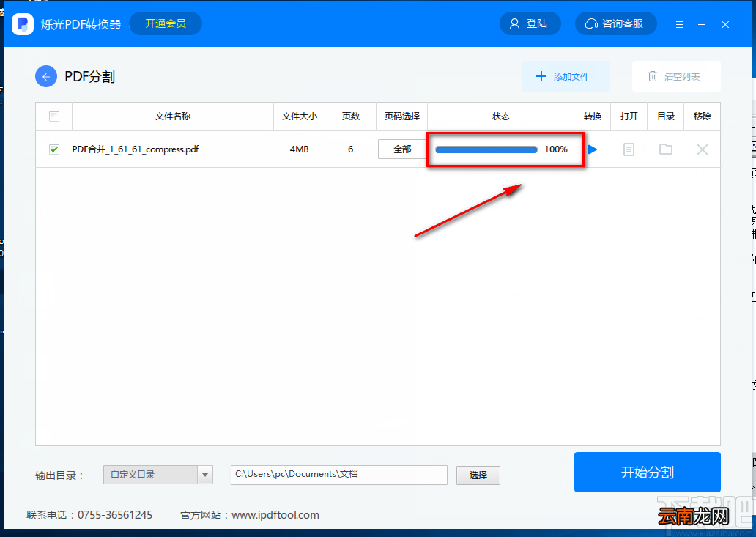The width and height of the screenshot is (756, 537).
Task: Add a file with 添加文件
Action: click(566, 76)
